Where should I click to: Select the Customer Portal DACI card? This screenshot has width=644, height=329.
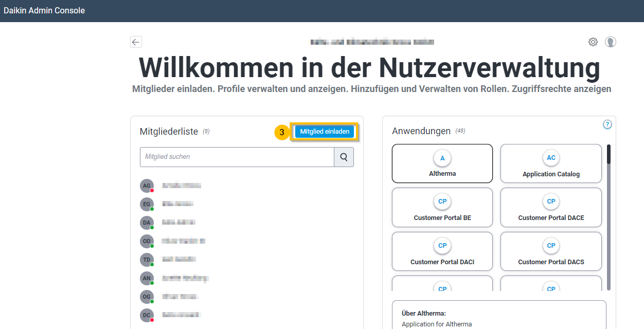pos(442,252)
